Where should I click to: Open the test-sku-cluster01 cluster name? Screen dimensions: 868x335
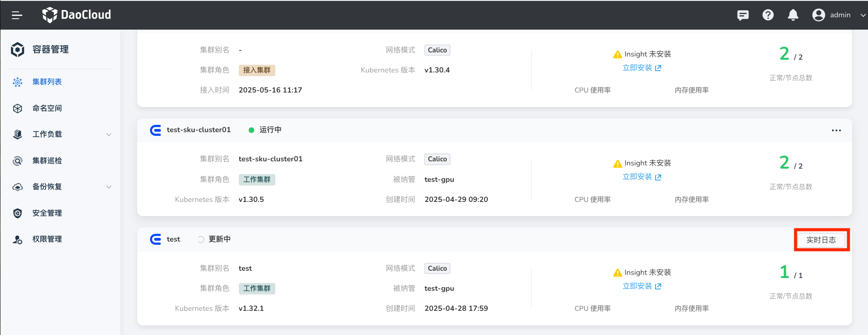click(199, 130)
